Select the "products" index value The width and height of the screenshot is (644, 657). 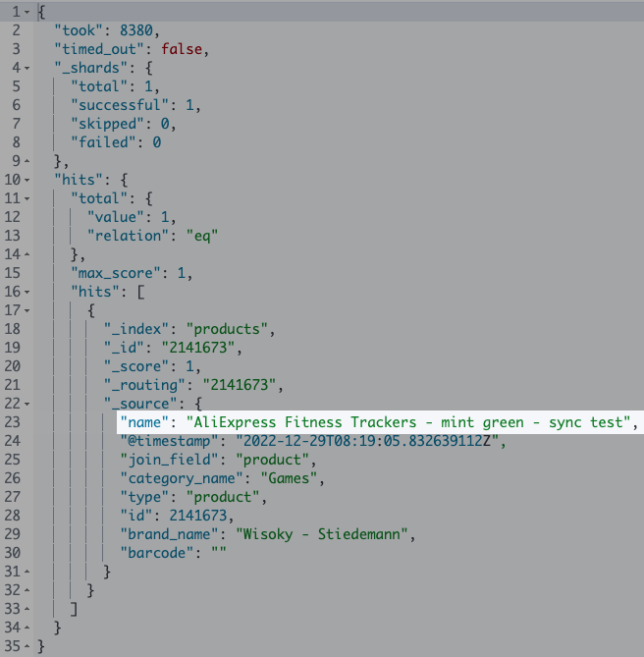pos(227,329)
